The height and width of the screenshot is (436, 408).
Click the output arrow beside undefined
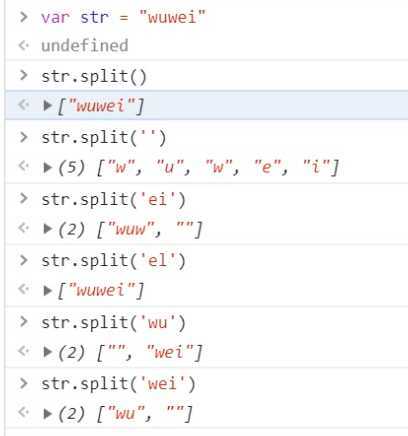(24, 45)
